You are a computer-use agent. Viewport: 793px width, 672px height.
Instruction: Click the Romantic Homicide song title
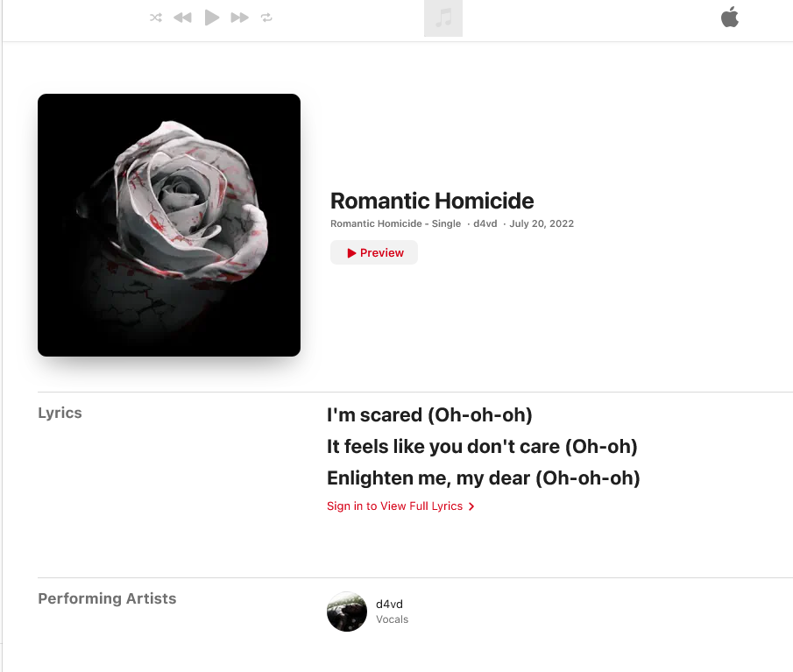pyautogui.click(x=432, y=201)
